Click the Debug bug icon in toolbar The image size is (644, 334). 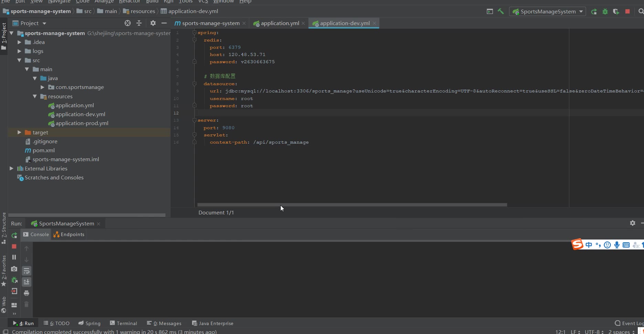click(x=605, y=12)
